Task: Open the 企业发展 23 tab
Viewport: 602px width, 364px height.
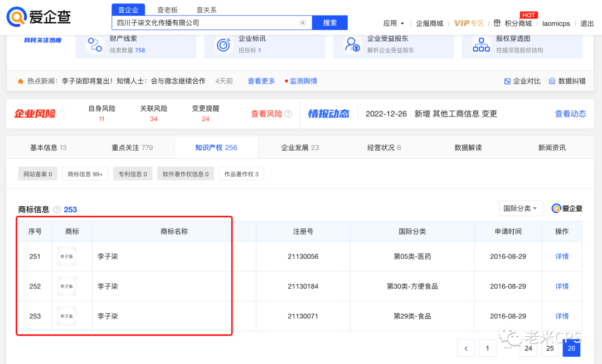Action: point(300,148)
